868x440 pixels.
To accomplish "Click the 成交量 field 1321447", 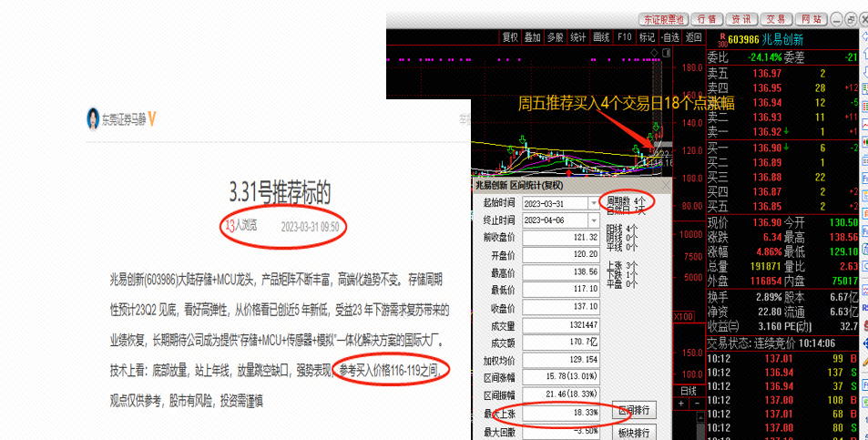I will pyautogui.click(x=561, y=325).
